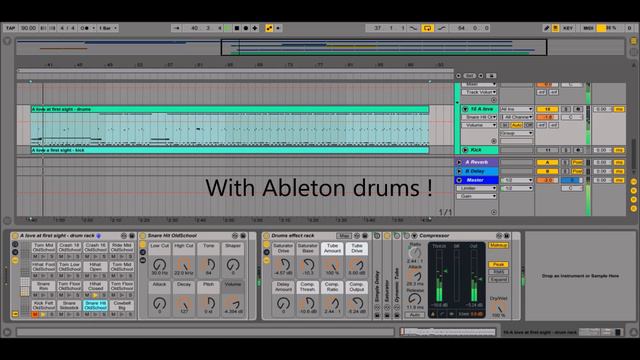The image size is (640, 360).
Task: Click the Comp. Thresh macro knob
Action: point(307,303)
